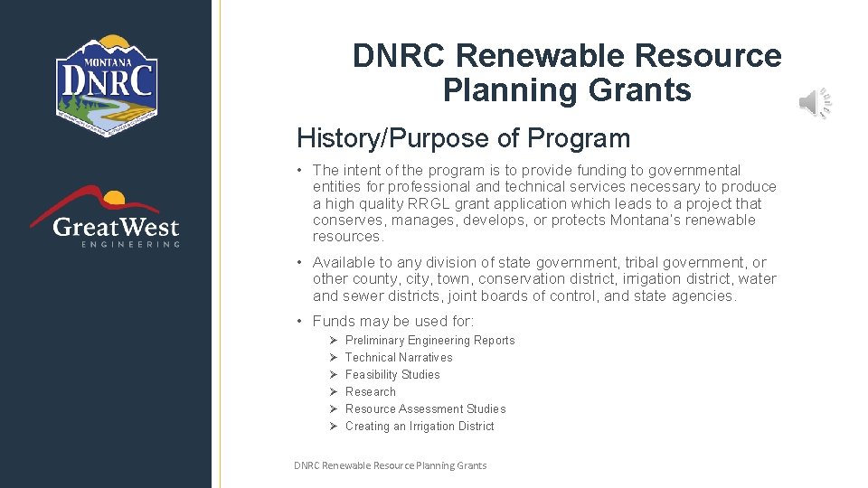Screen dimensions: 868x488
Task: Click the Great West Engineering logo
Action: click(x=105, y=217)
